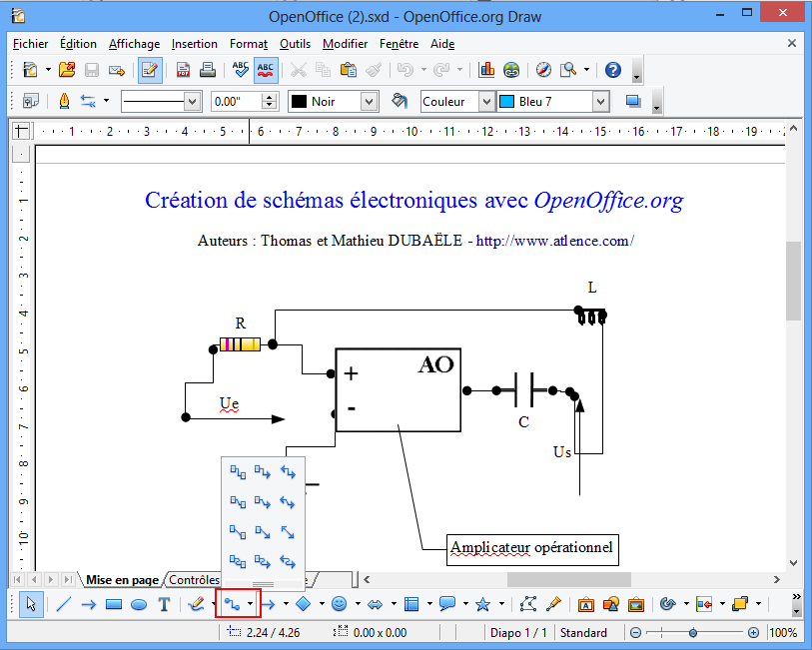Open OpenOffice Help
This screenshot has height=650, width=812.
pos(612,70)
